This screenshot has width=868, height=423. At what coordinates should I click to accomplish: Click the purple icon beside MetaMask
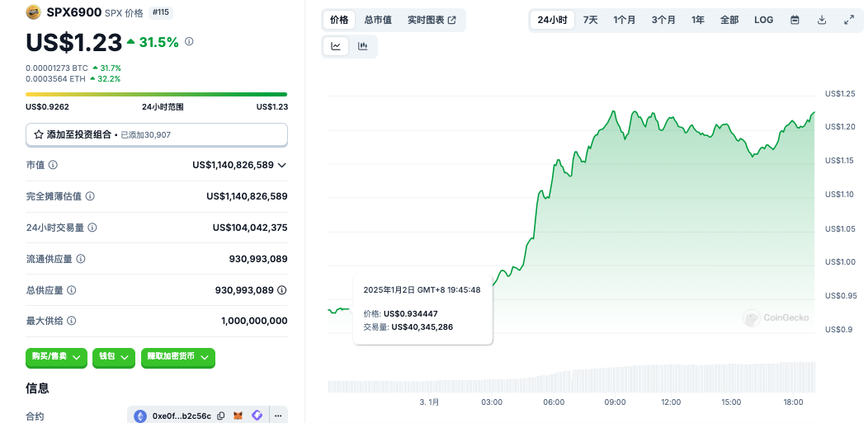(257, 416)
